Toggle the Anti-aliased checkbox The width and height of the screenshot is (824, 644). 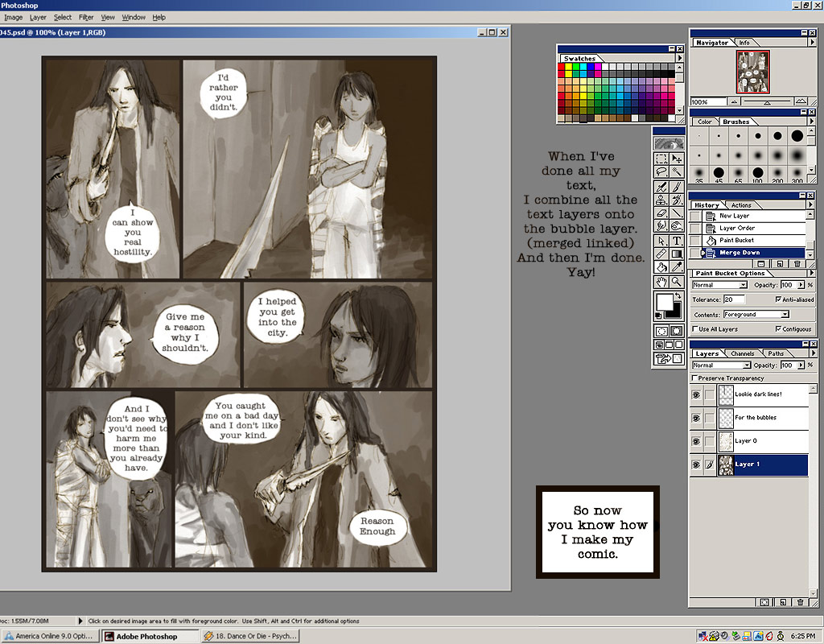tap(778, 299)
